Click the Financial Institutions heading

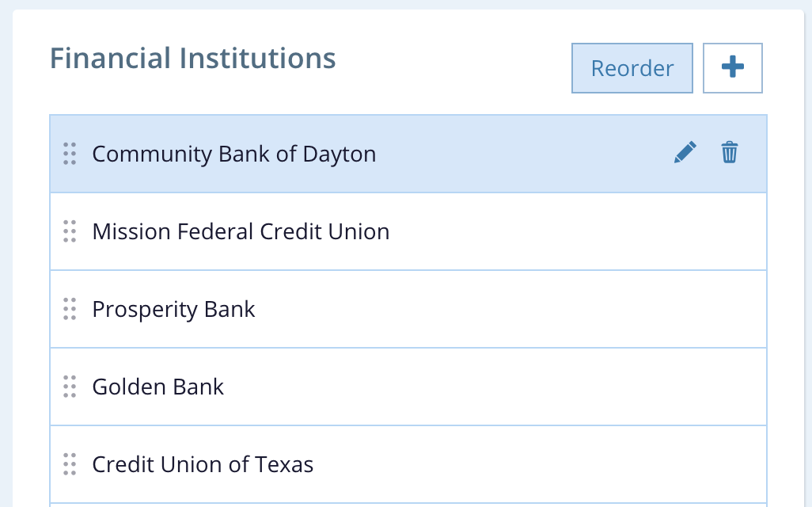coord(192,59)
